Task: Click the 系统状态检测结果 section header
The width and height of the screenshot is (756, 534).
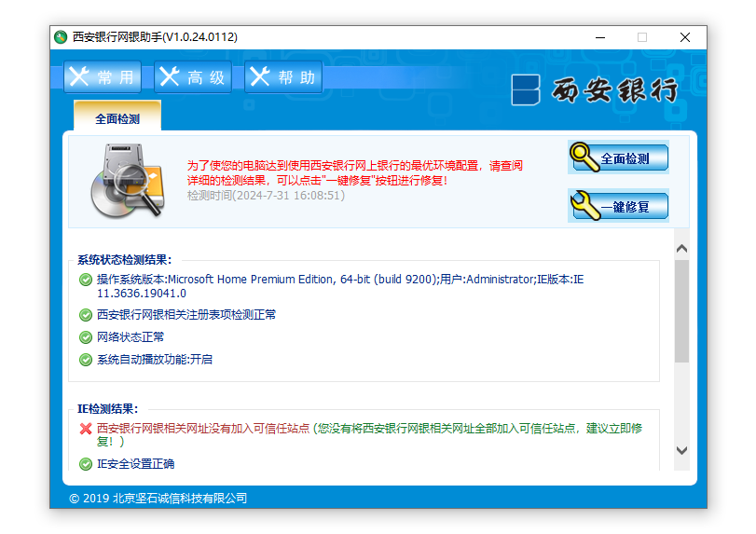Action: pyautogui.click(x=124, y=260)
